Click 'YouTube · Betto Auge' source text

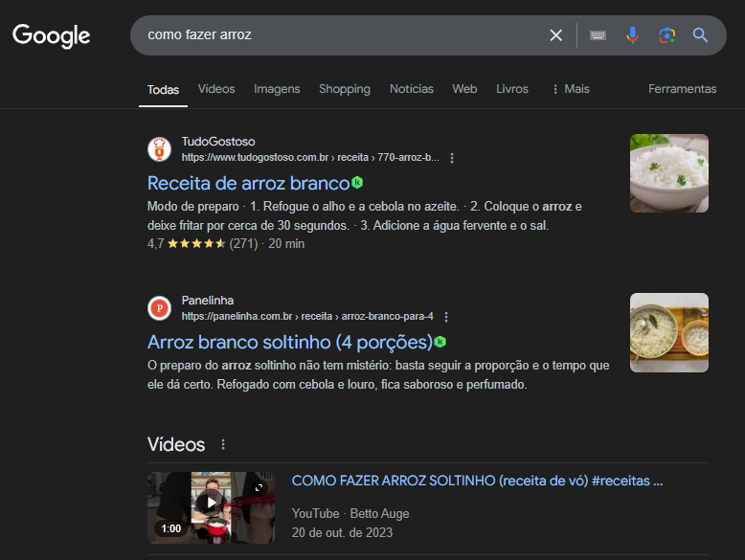click(350, 513)
